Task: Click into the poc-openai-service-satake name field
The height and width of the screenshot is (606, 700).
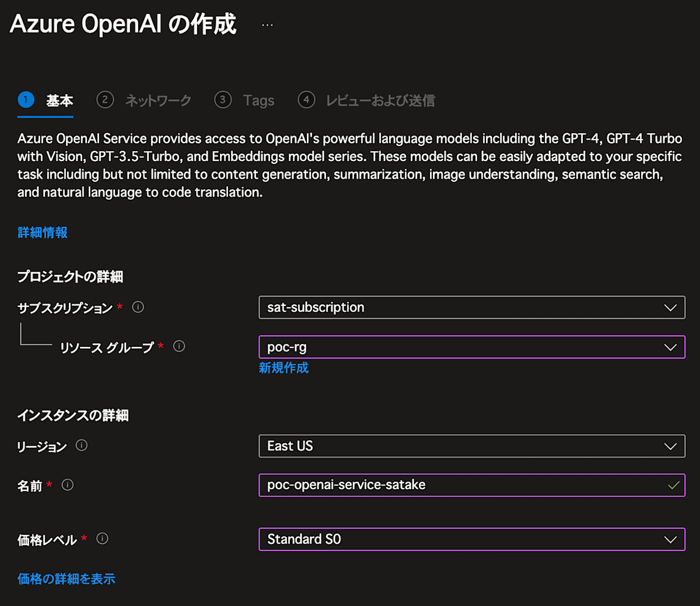Action: click(472, 485)
